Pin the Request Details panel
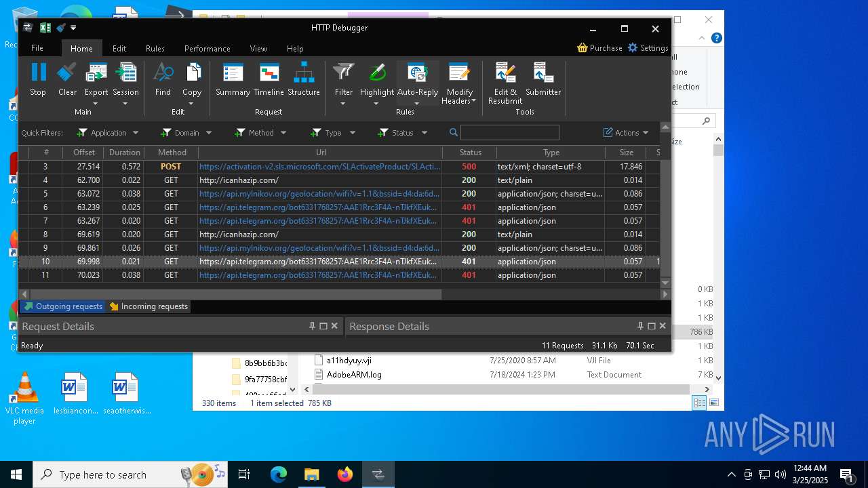Screen dimensions: 868x488 coord(312,326)
